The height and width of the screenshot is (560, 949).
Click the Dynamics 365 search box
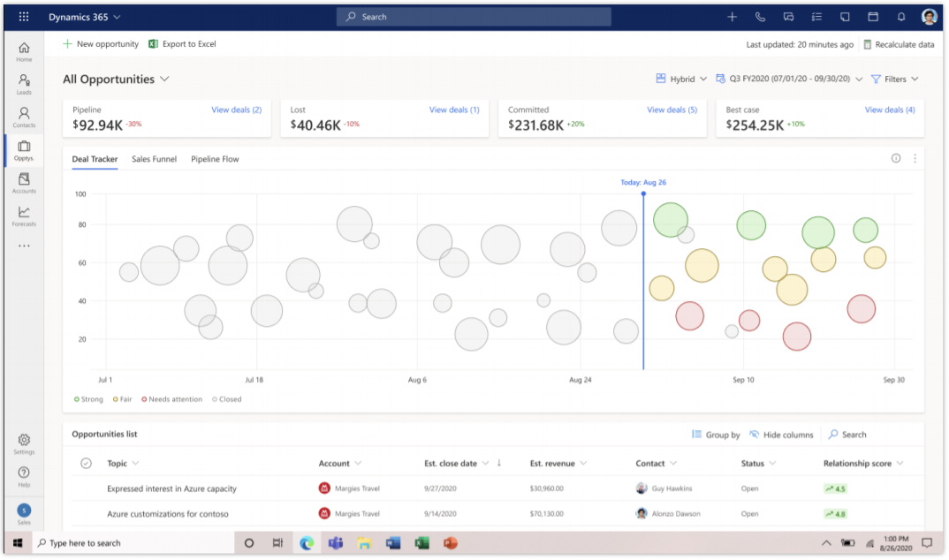(474, 17)
